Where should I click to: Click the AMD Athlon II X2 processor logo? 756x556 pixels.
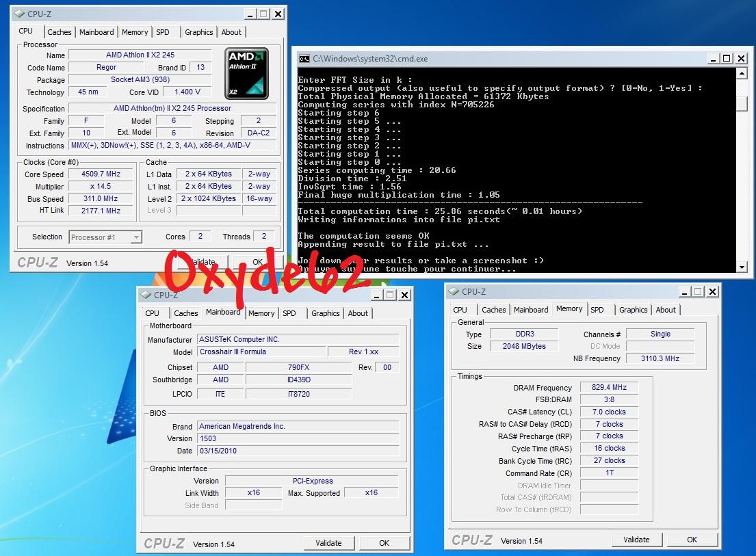[x=246, y=73]
